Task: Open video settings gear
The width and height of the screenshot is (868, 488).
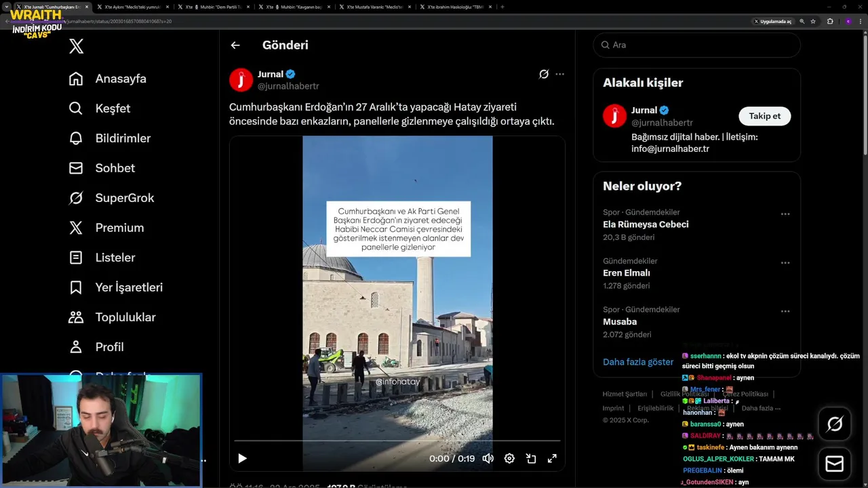Action: 509,458
